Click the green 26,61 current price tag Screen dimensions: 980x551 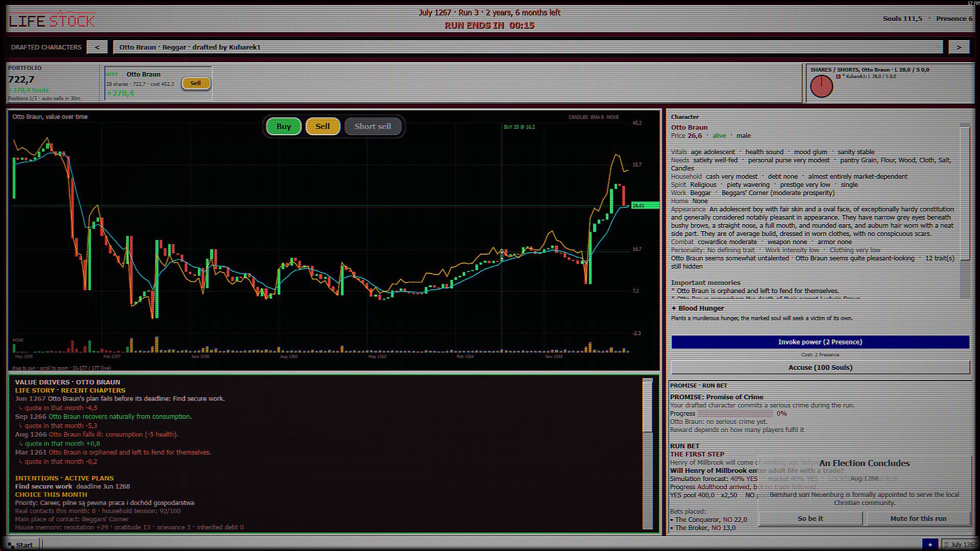[x=645, y=206]
